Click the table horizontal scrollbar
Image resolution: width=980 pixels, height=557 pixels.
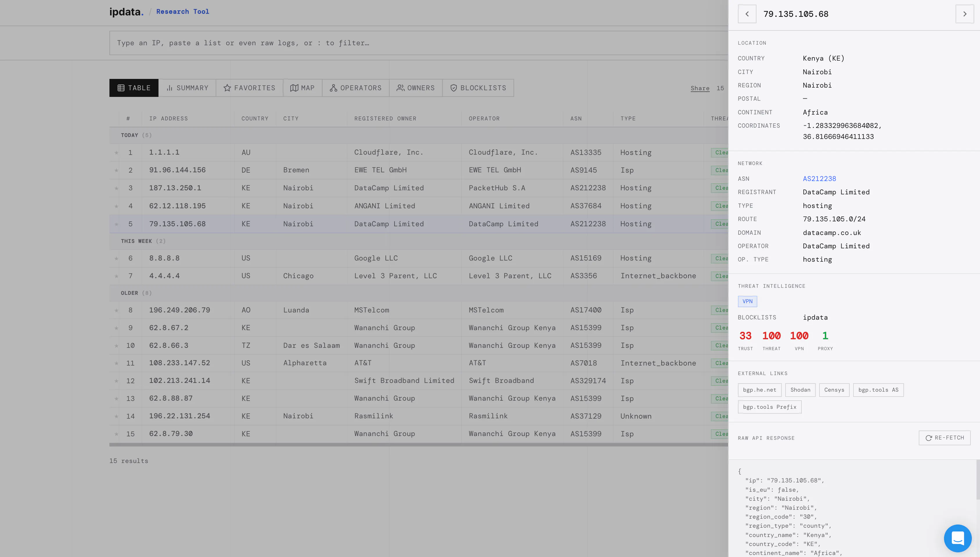(x=419, y=445)
